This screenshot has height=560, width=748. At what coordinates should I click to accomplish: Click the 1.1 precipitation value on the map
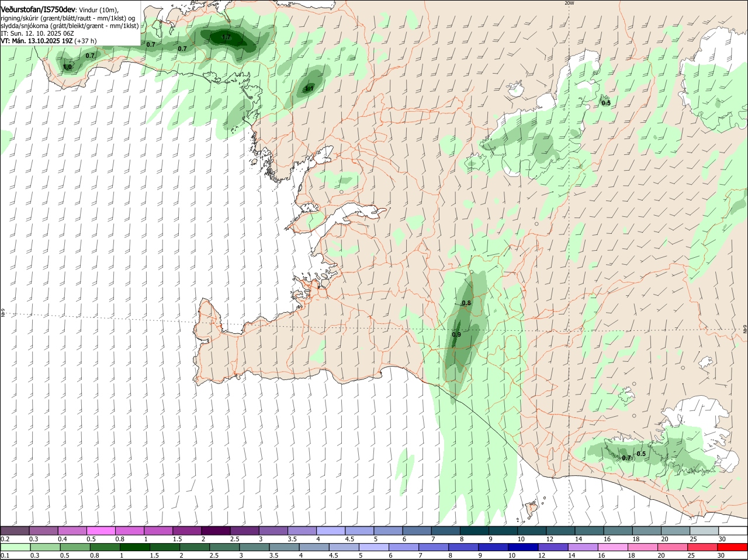tap(309, 89)
